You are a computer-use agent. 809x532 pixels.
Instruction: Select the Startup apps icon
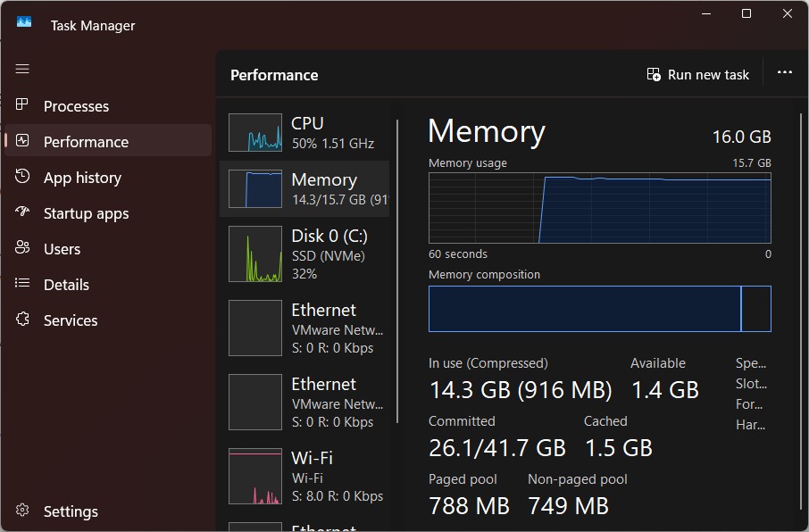pyautogui.click(x=22, y=212)
